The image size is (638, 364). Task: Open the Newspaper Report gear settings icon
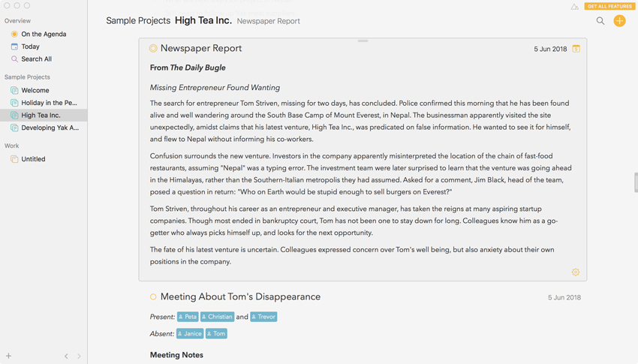click(x=576, y=272)
